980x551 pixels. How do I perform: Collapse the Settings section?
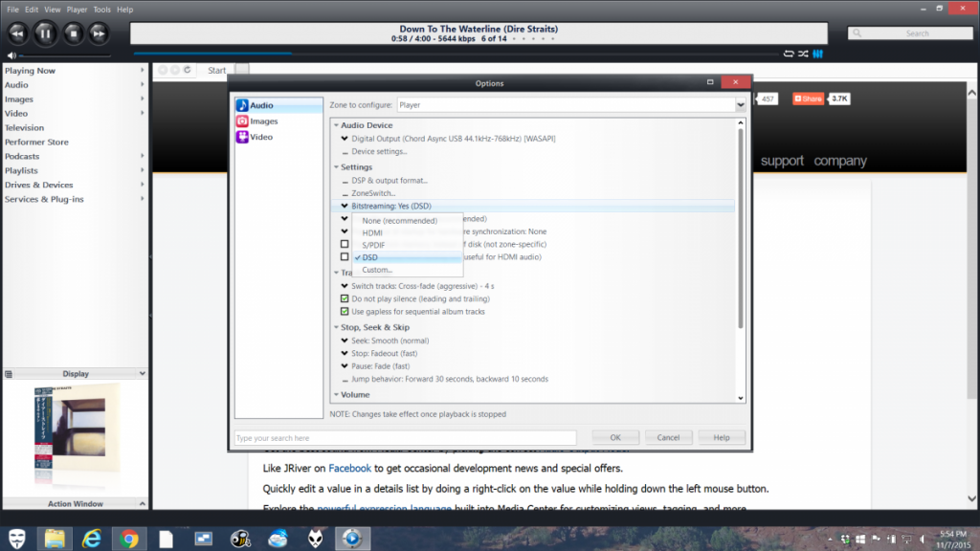coord(336,166)
